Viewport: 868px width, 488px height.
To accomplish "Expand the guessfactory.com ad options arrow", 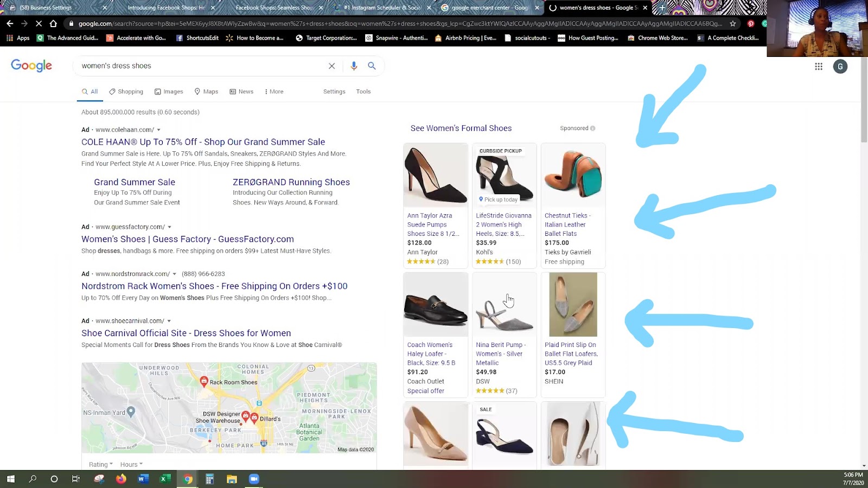I will click(169, 227).
